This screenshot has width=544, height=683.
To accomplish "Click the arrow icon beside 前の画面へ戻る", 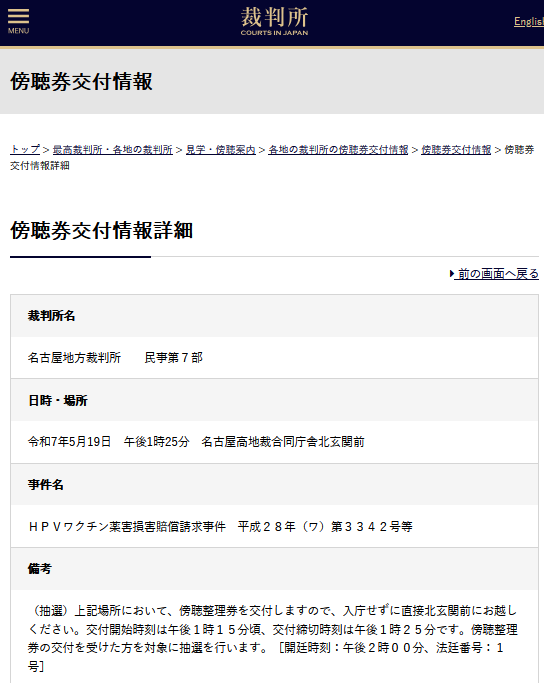I will (x=452, y=274).
